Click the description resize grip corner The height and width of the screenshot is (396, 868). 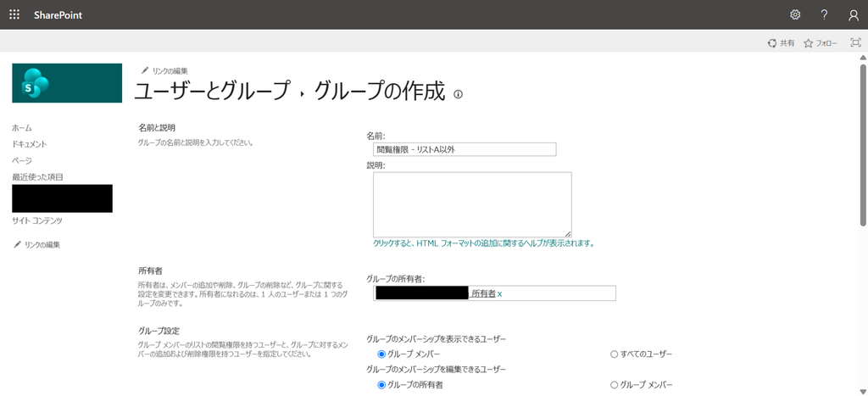568,234
